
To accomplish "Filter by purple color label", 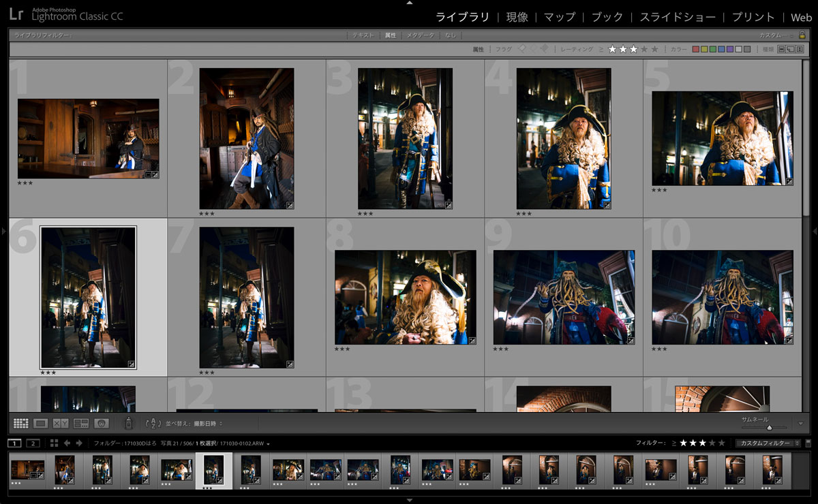I will [x=730, y=49].
